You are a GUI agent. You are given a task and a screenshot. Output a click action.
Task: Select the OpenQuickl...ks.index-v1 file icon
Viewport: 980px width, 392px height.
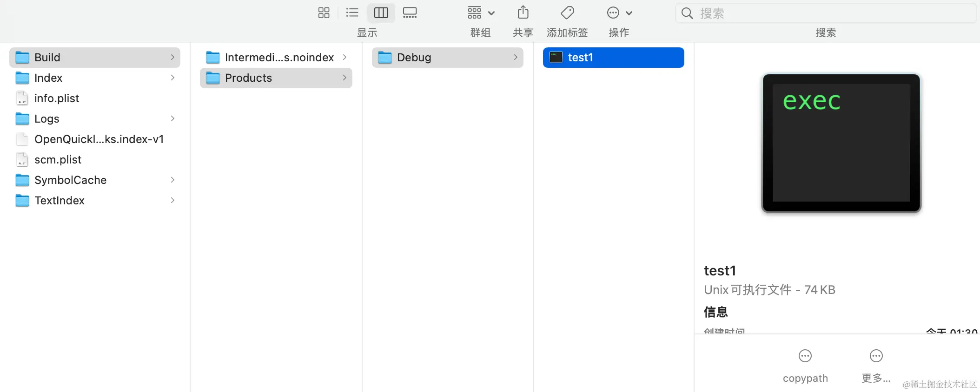(x=22, y=139)
